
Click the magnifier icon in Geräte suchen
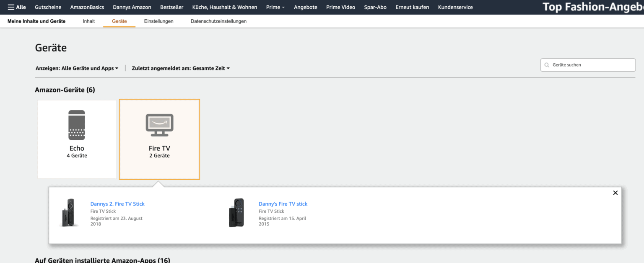tap(547, 65)
